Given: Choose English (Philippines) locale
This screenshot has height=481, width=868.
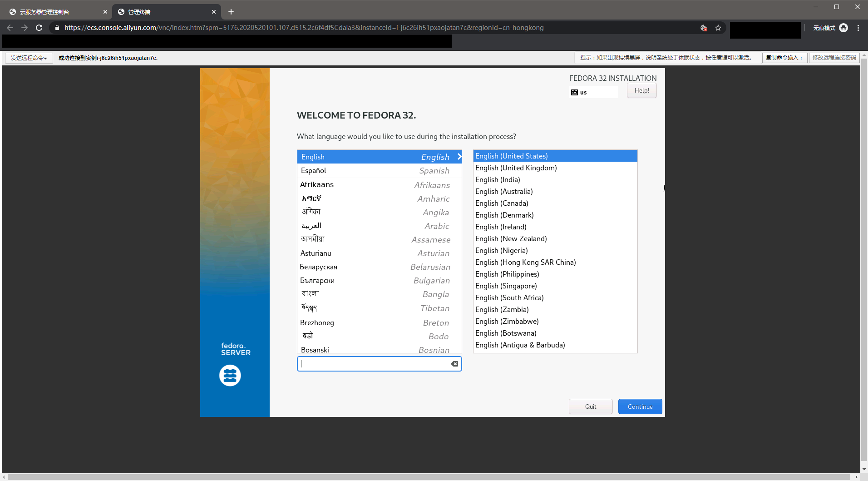Looking at the screenshot, I should coord(555,274).
